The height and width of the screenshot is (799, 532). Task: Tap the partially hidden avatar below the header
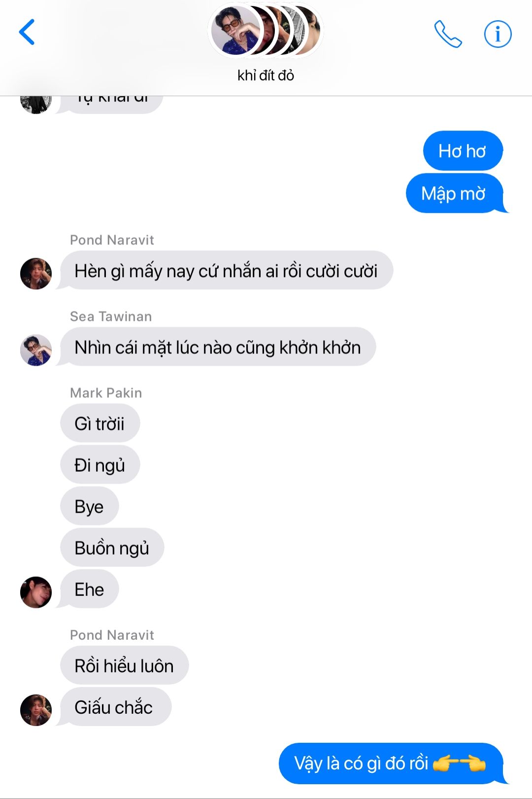36,104
